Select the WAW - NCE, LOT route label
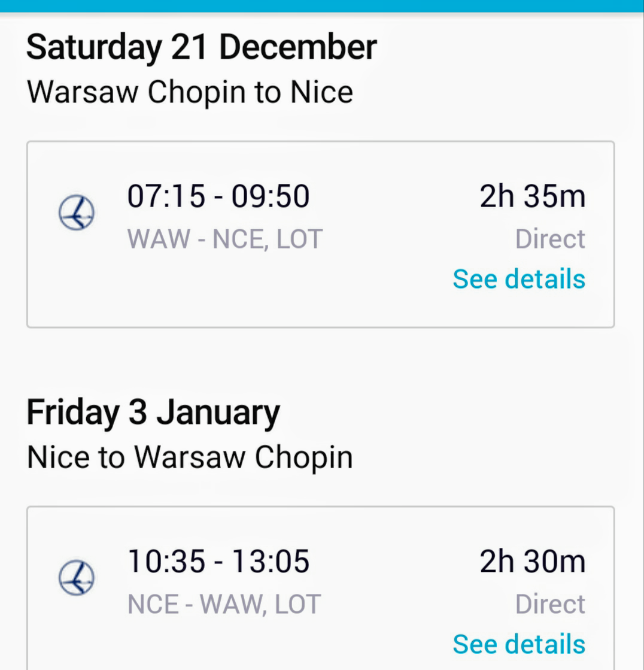The image size is (644, 670). 225,239
